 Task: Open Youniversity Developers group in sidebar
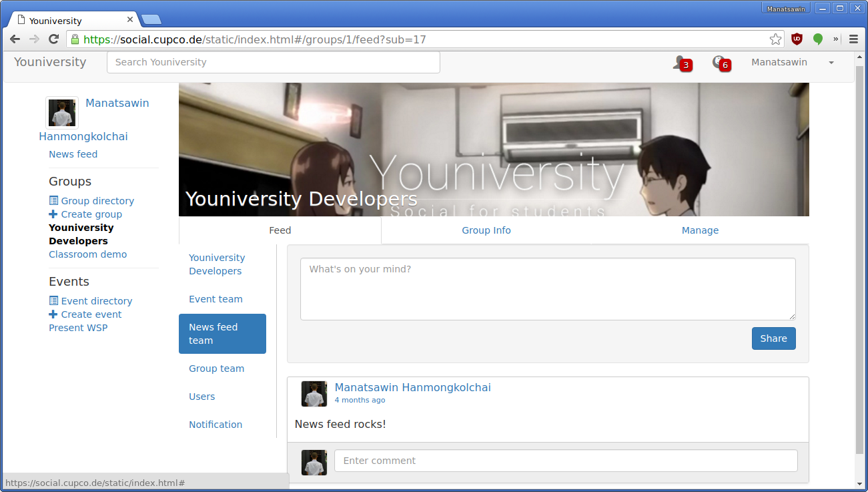(81, 234)
